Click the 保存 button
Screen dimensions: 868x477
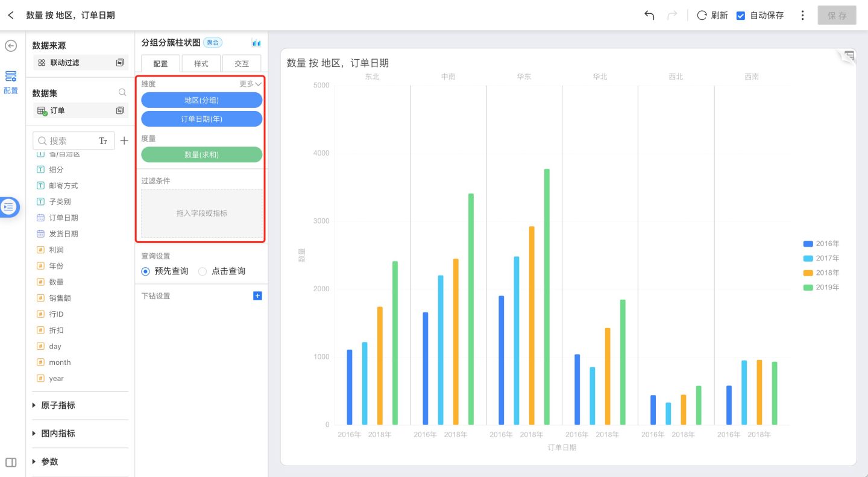click(837, 15)
